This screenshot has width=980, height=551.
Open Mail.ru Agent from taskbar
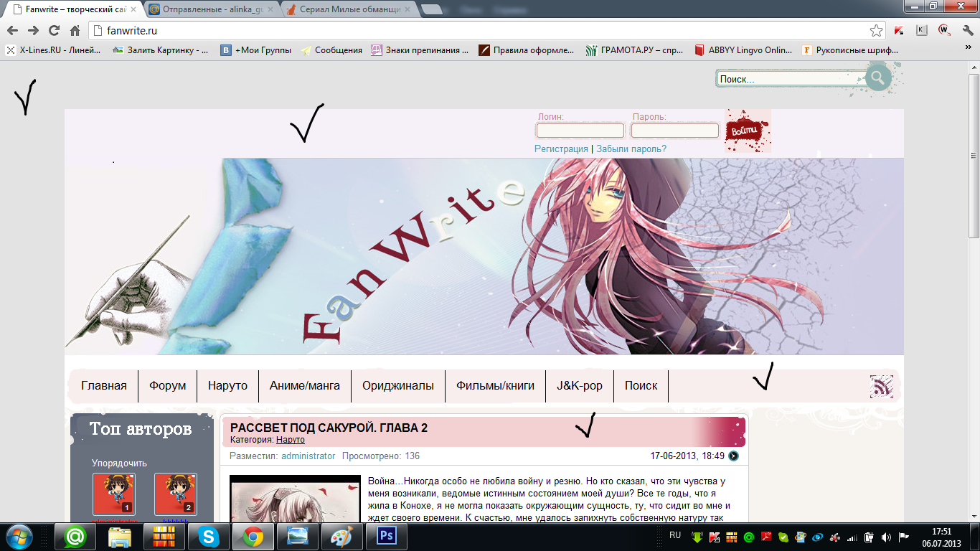[76, 536]
